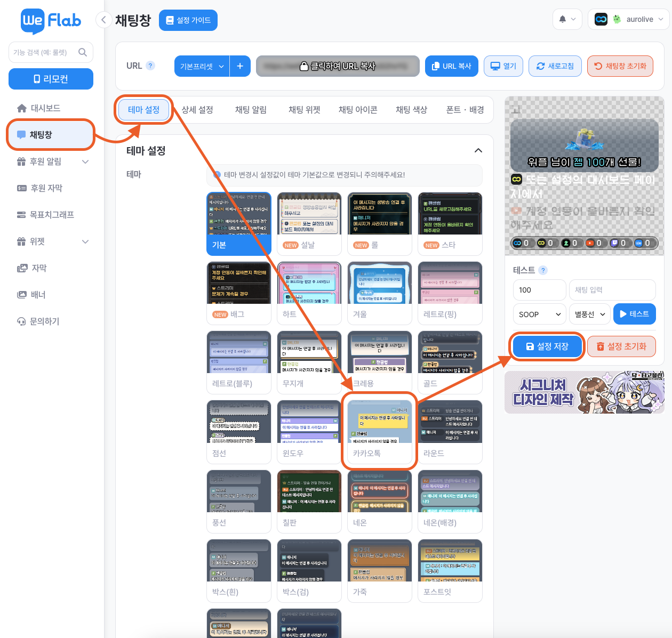Image resolution: width=672 pixels, height=638 pixels.
Task: Click the 새로고침 refresh button
Action: click(555, 66)
